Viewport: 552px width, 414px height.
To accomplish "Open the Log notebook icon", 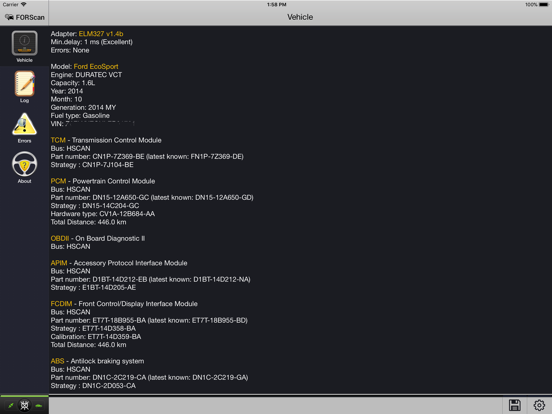I will pos(24,83).
